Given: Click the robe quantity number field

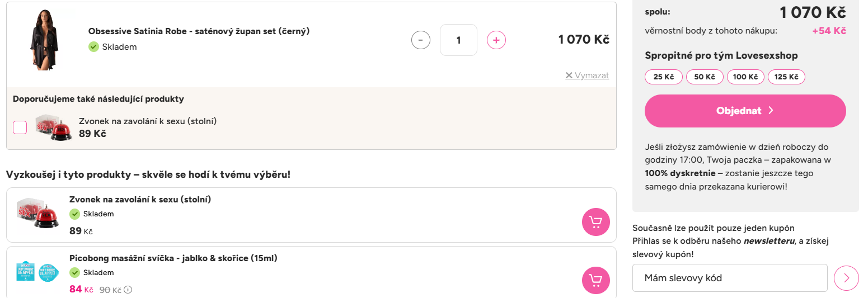Looking at the screenshot, I should (458, 40).
